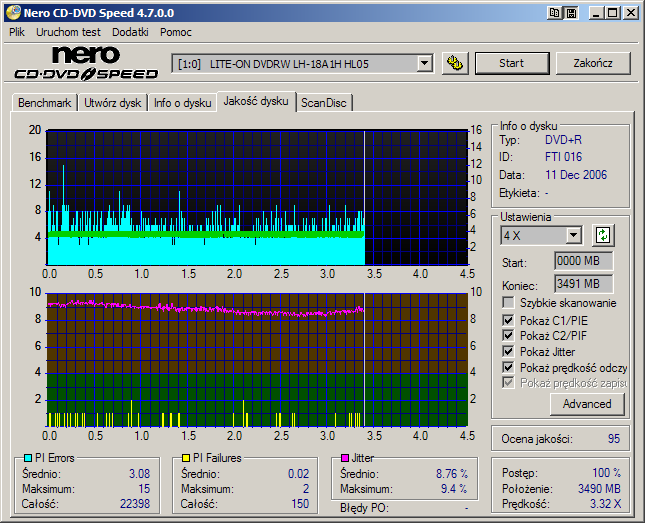
Task: Click the Nero disc icon in the title bar
Action: 13,13
